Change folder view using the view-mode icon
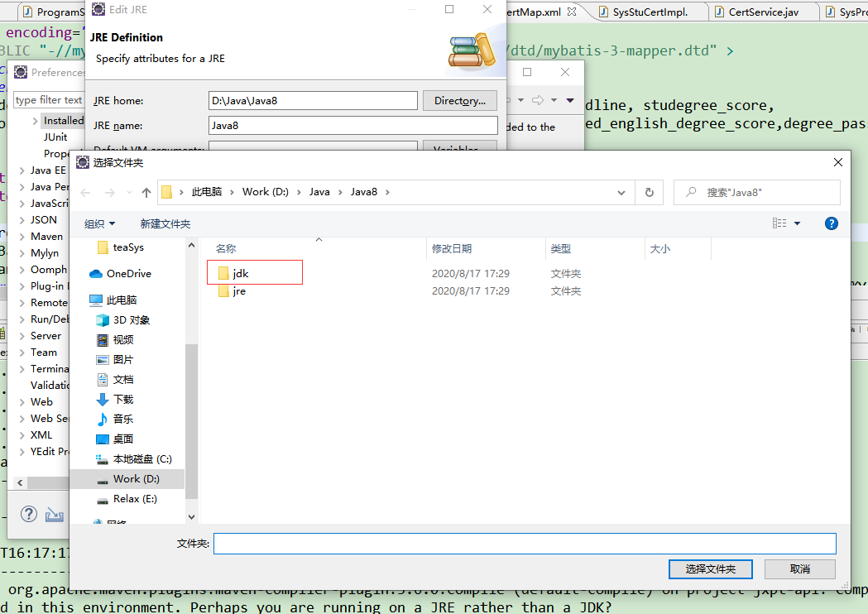868x614 pixels. 778,223
